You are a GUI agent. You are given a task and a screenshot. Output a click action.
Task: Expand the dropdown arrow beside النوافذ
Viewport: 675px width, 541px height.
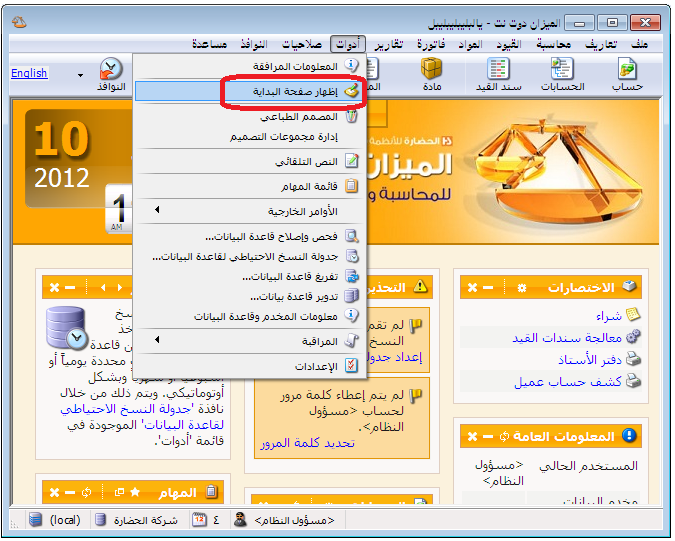point(81,75)
